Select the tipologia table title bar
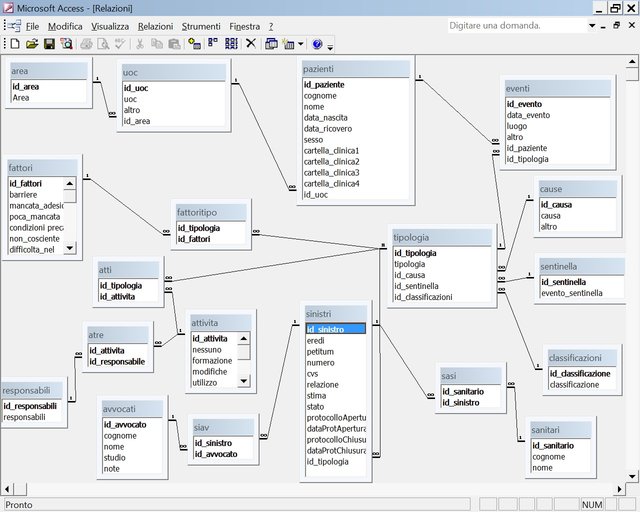The width and height of the screenshot is (640, 512). pos(442,237)
